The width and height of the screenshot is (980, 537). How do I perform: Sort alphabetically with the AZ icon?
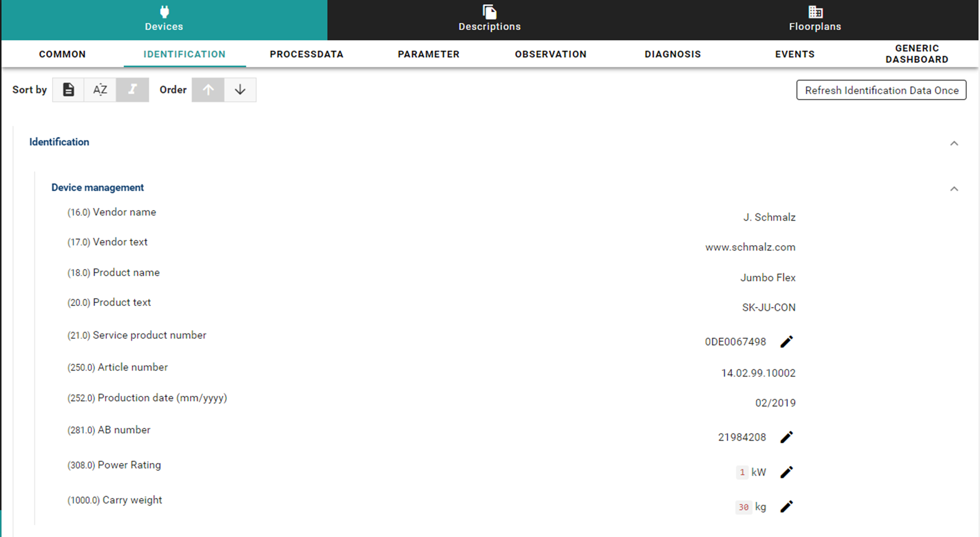(100, 90)
